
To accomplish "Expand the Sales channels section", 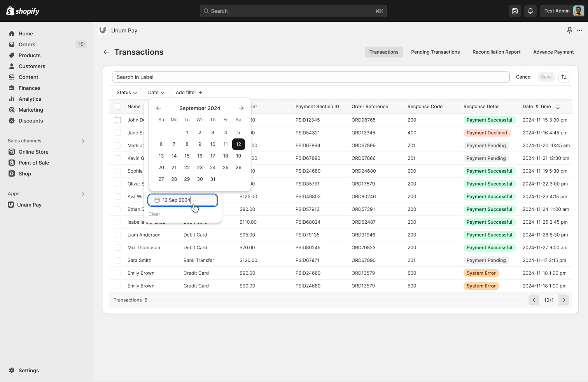I will click(83, 141).
